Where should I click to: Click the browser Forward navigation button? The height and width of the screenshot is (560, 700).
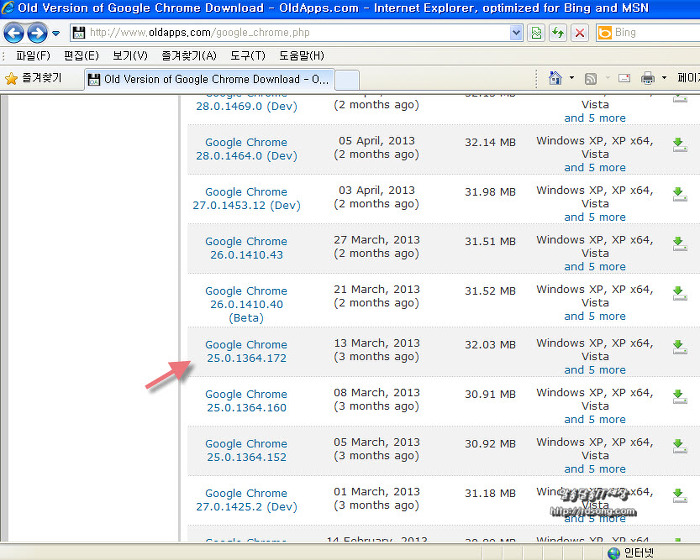coord(38,33)
